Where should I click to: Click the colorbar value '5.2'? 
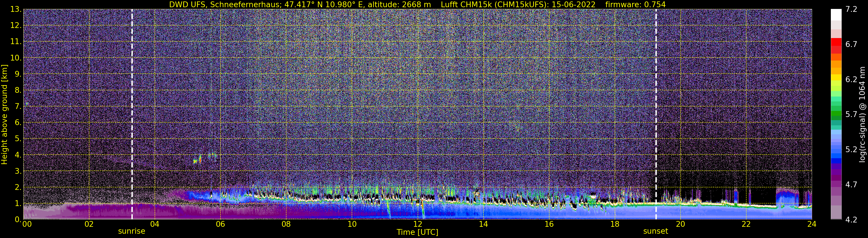[851, 150]
